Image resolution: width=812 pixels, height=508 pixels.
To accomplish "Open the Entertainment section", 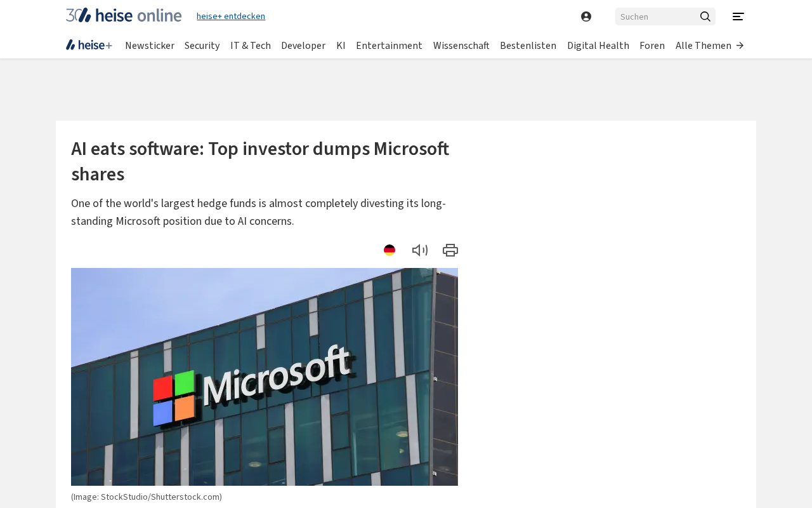I will pos(389,46).
